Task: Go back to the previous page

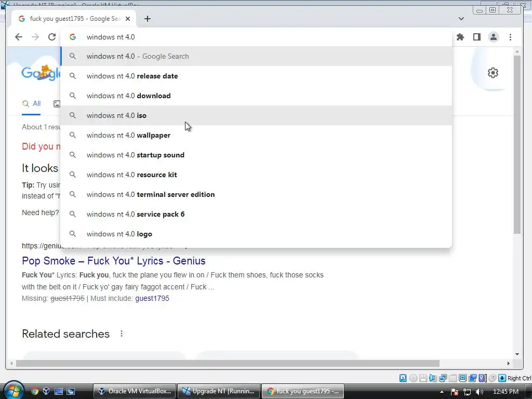Action: (x=19, y=37)
